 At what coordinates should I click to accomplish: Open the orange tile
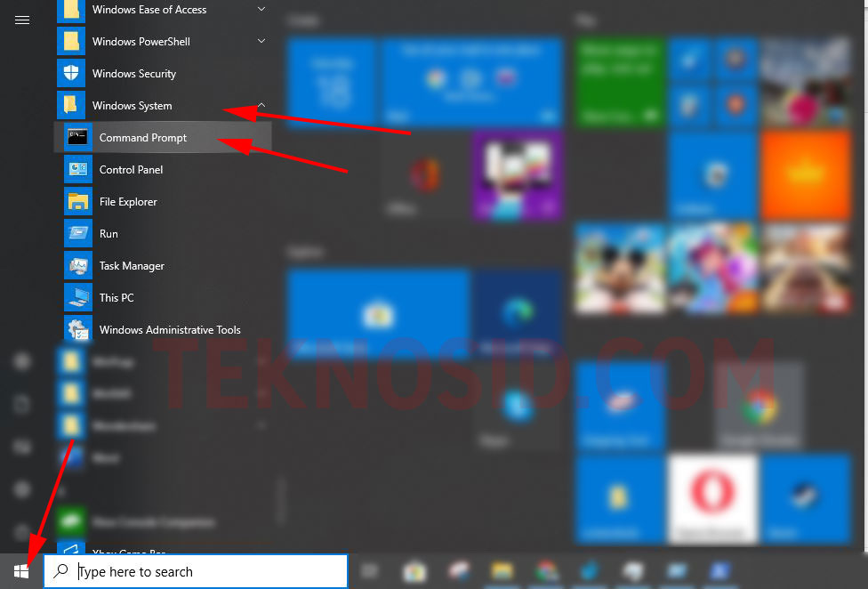pyautogui.click(x=806, y=175)
